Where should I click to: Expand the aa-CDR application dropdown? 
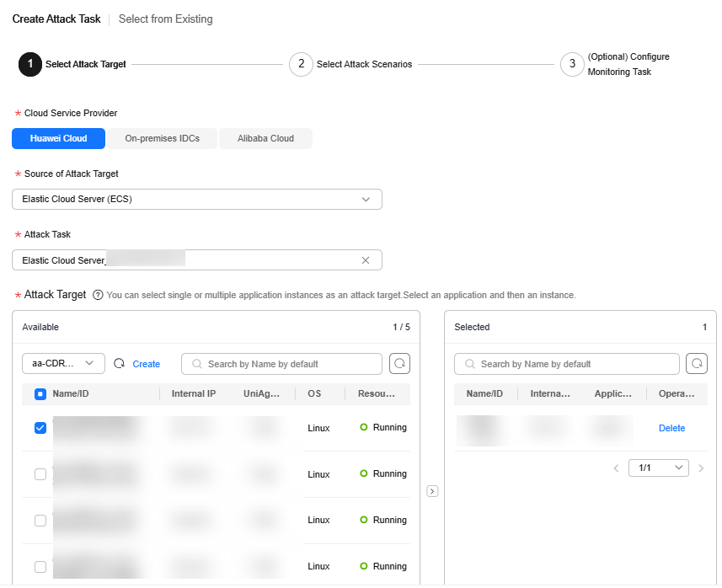[x=63, y=364]
